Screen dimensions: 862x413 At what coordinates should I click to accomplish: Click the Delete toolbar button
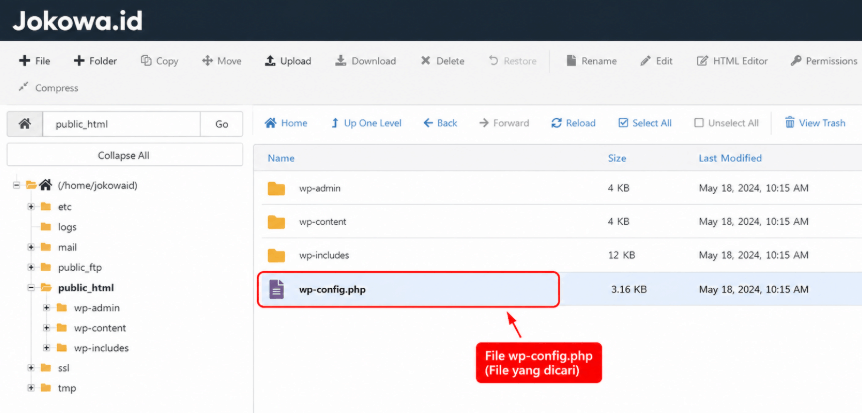coord(442,61)
